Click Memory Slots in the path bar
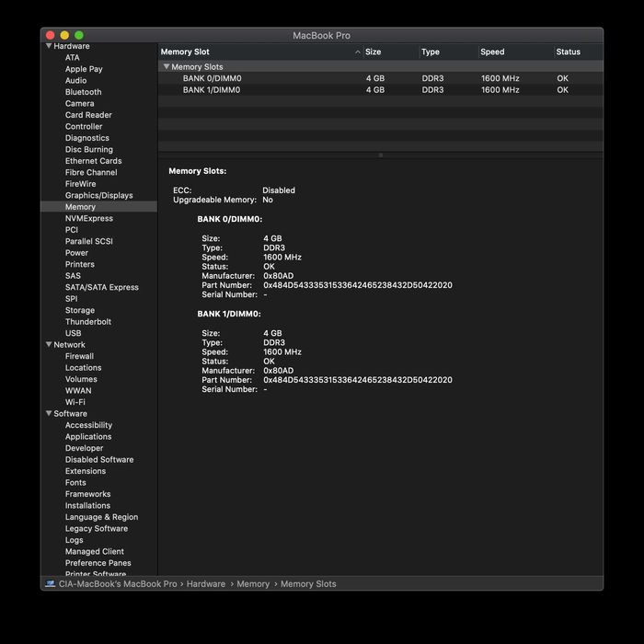The image size is (644, 644). [308, 583]
